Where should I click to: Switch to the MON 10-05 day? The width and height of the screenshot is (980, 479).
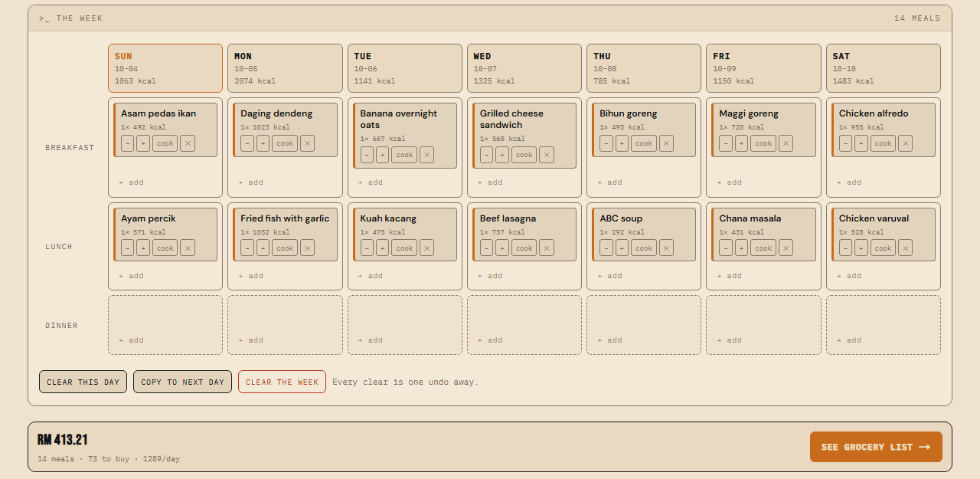[x=285, y=68]
